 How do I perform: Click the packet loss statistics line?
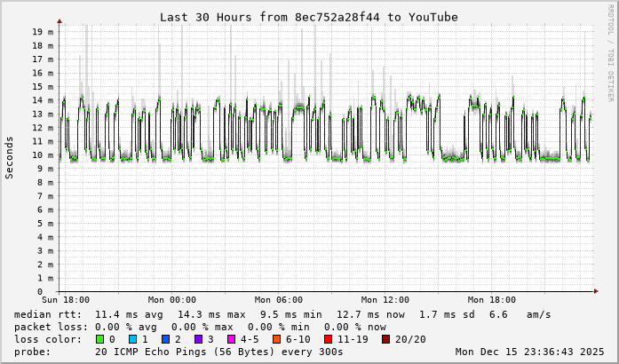(200, 327)
